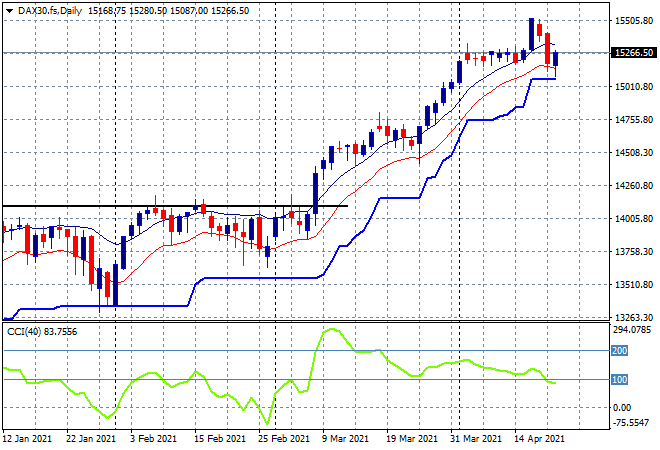This screenshot has height=450, width=660.
Task: Select the price axis value 15505.80
Action: pyautogui.click(x=633, y=21)
